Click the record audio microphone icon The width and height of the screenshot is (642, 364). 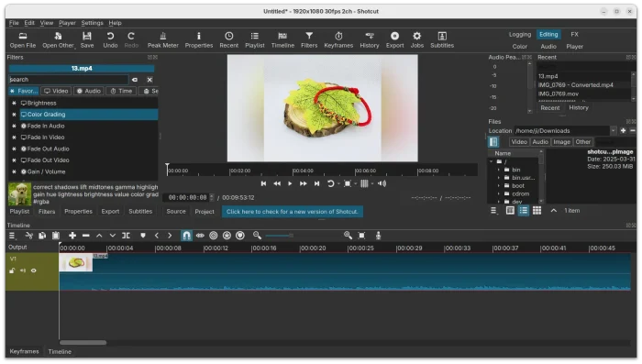(378, 236)
